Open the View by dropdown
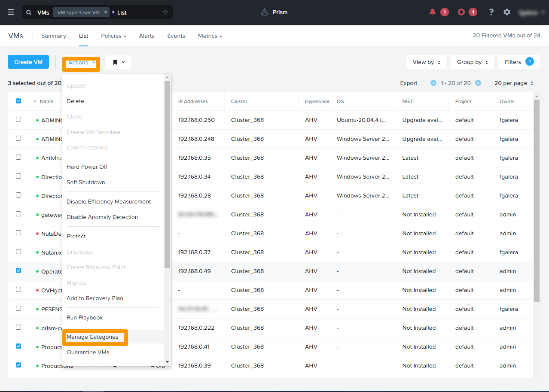Viewport: 549px width, 392px height. (x=426, y=62)
